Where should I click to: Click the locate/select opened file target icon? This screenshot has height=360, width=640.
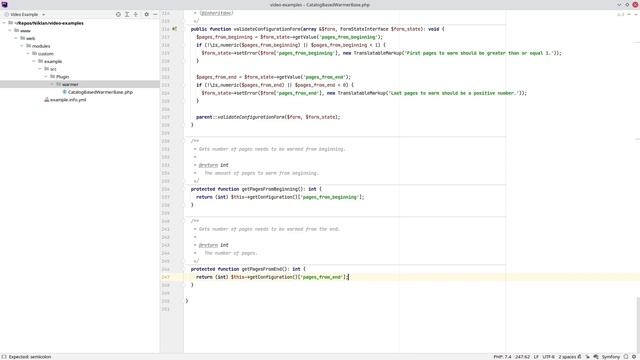(x=118, y=14)
